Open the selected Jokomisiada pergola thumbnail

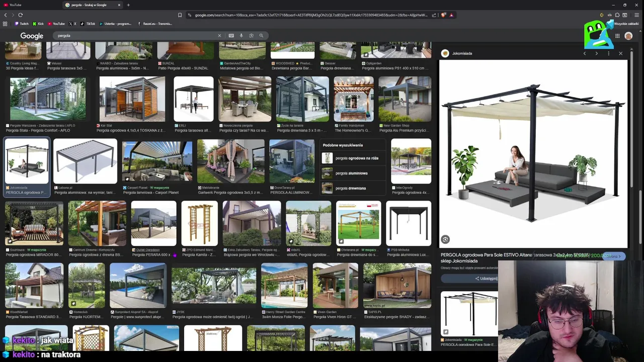pos(27,161)
